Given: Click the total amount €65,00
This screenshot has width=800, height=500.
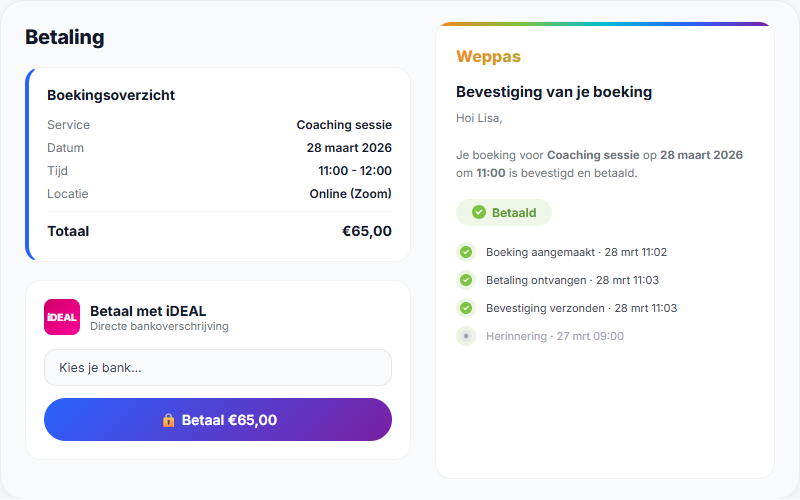Looking at the screenshot, I should click(366, 231).
